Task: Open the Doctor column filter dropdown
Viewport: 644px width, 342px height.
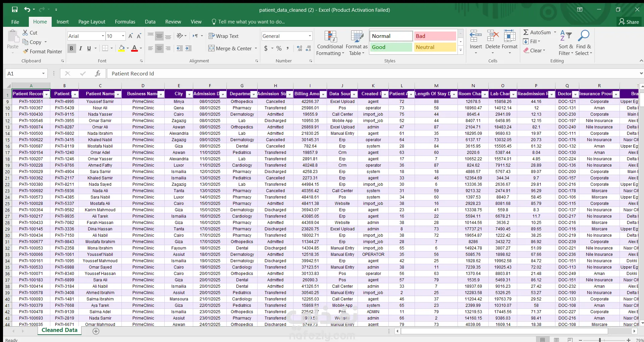Action: 575,94
